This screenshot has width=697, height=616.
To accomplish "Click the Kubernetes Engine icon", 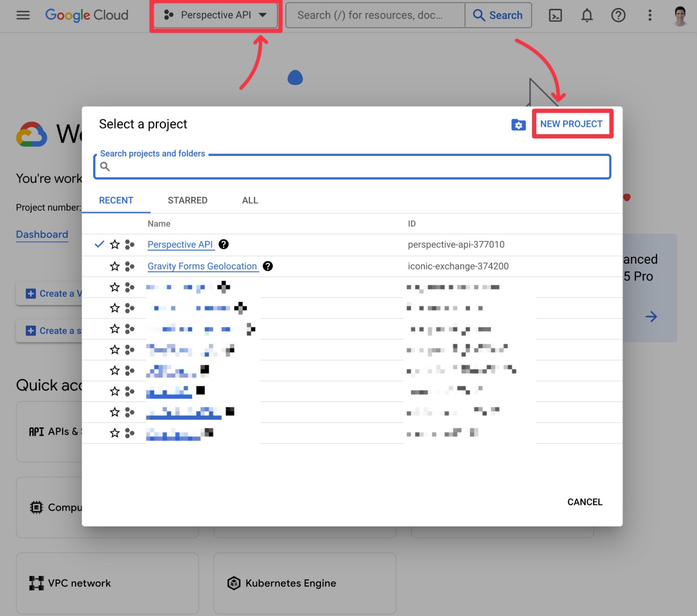I will tap(234, 583).
